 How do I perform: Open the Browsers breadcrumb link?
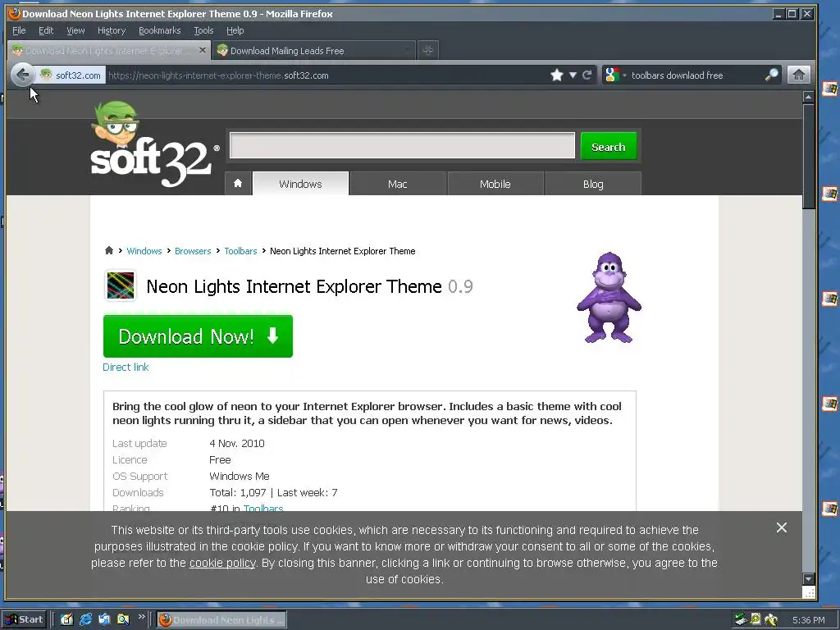coord(193,251)
